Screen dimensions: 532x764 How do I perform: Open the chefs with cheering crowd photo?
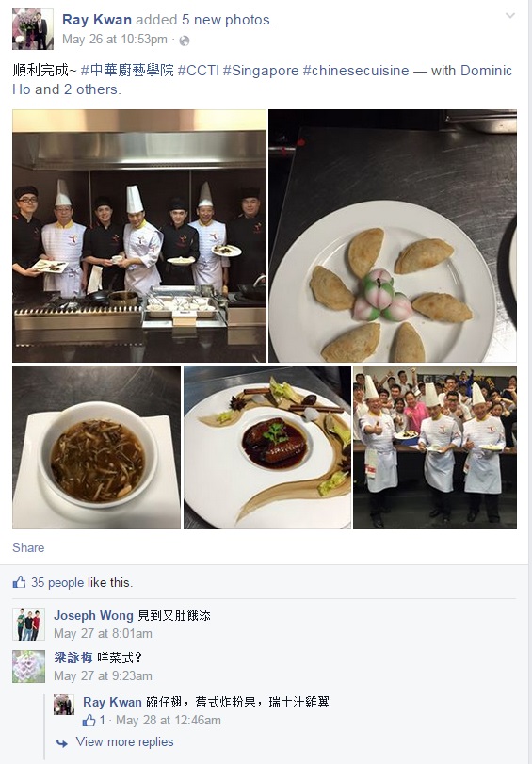pyautogui.click(x=435, y=447)
